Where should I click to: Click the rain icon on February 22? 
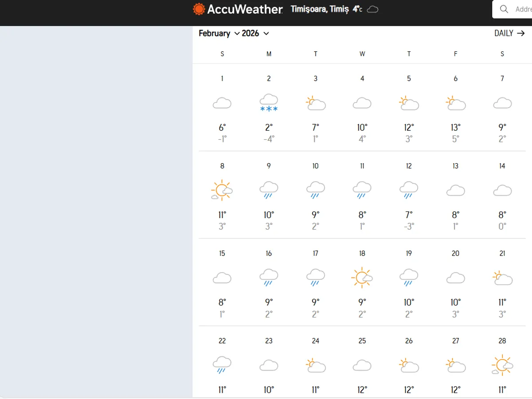point(222,364)
